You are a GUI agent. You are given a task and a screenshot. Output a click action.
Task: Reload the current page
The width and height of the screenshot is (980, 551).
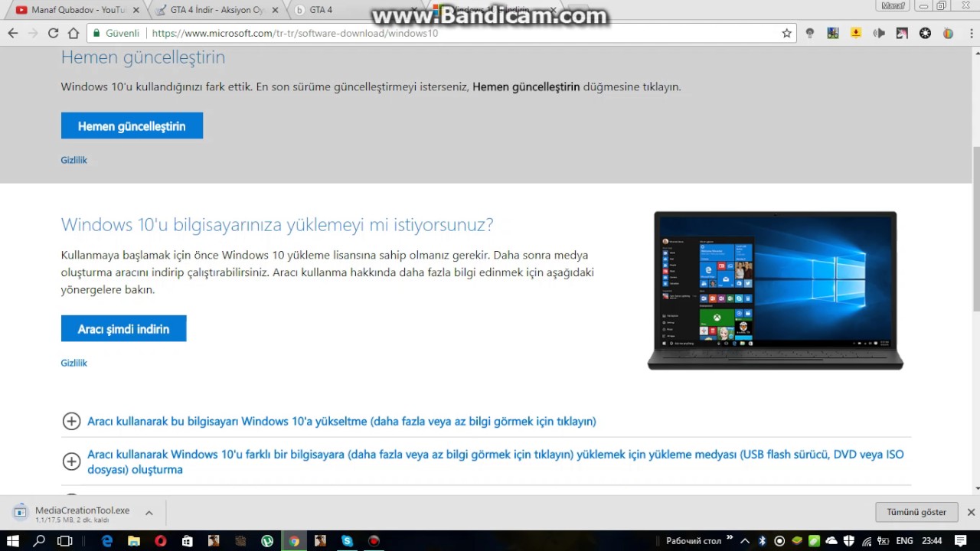click(53, 33)
